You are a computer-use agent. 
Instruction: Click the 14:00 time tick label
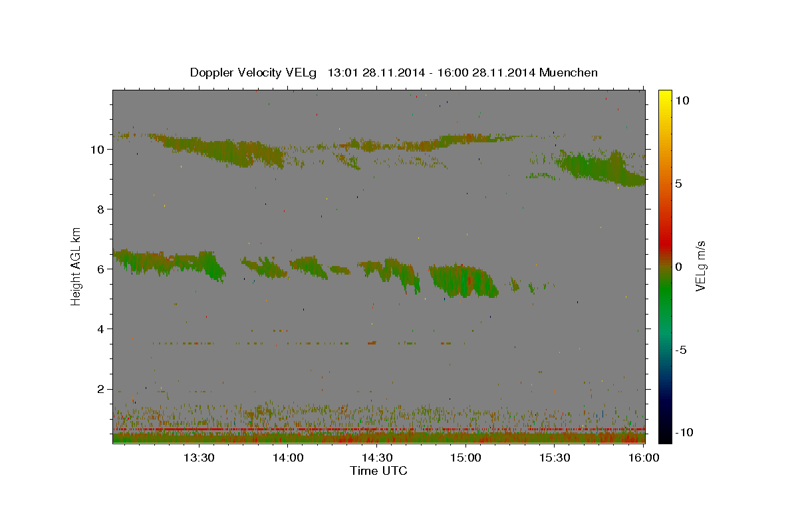287,458
